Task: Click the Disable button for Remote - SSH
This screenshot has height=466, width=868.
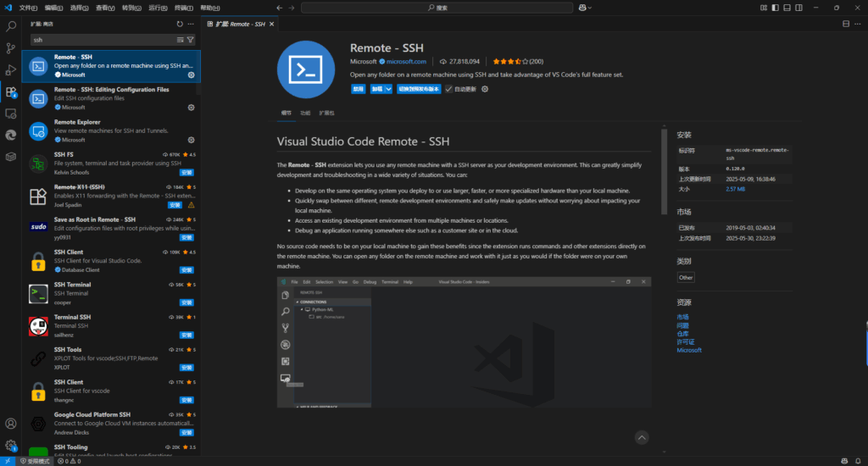Action: [x=359, y=89]
